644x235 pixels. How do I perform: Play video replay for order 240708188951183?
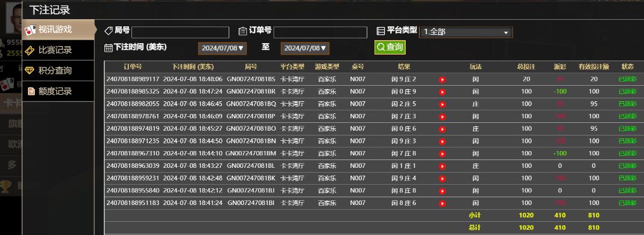pos(442,203)
